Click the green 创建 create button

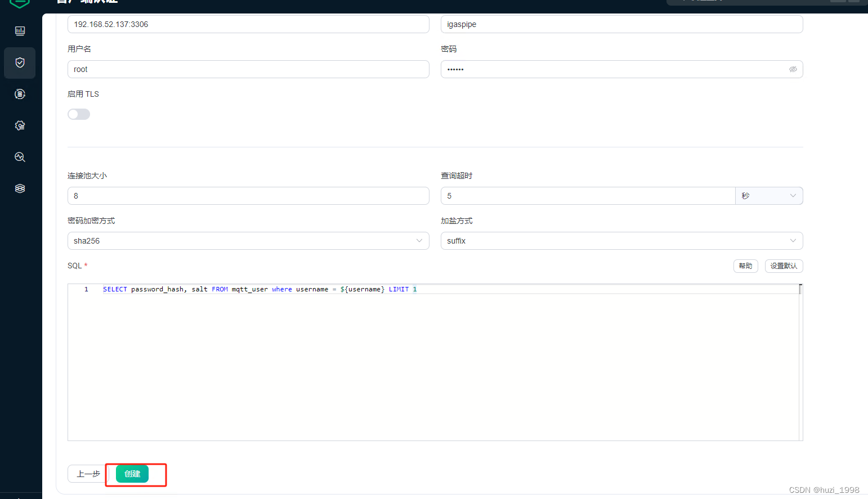tap(132, 474)
